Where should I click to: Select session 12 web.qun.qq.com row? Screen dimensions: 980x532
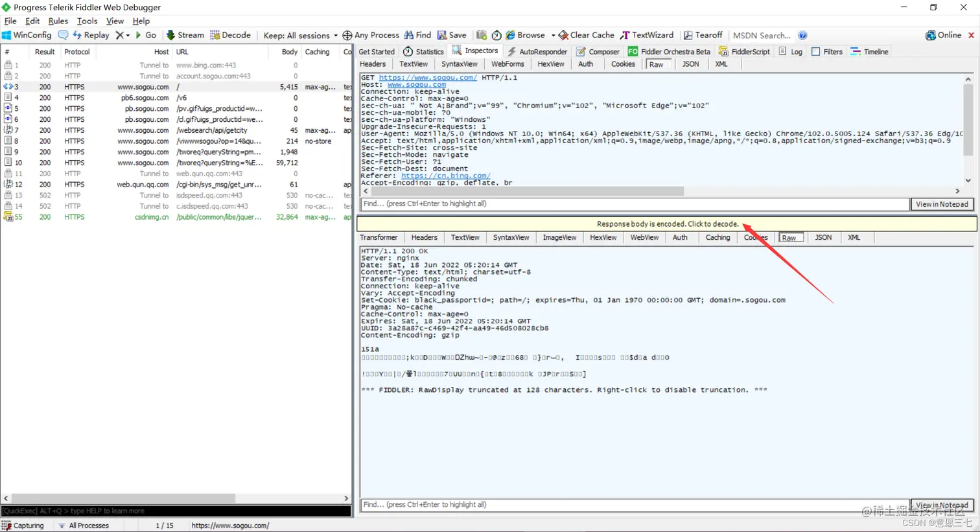point(176,184)
